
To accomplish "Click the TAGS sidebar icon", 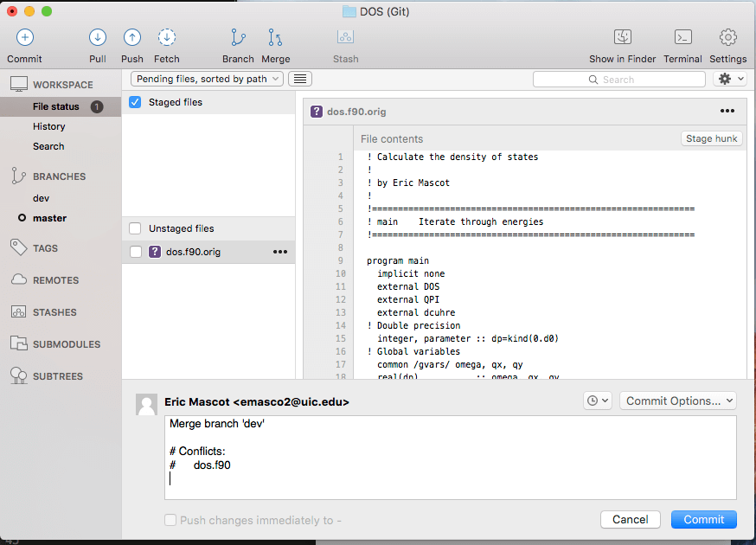I will [18, 247].
